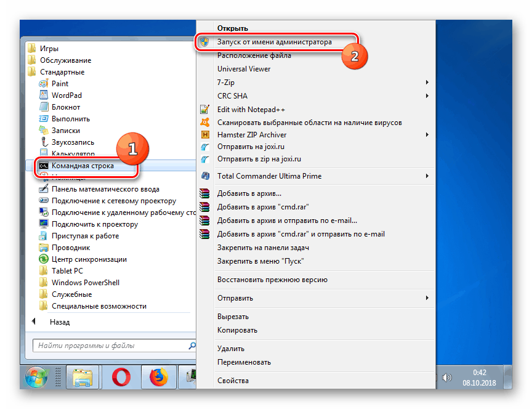Open the Paint icon in Standard folder

tap(44, 84)
